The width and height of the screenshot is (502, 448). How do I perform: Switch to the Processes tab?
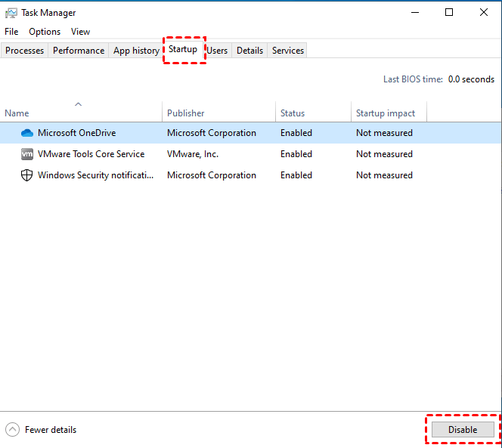25,51
